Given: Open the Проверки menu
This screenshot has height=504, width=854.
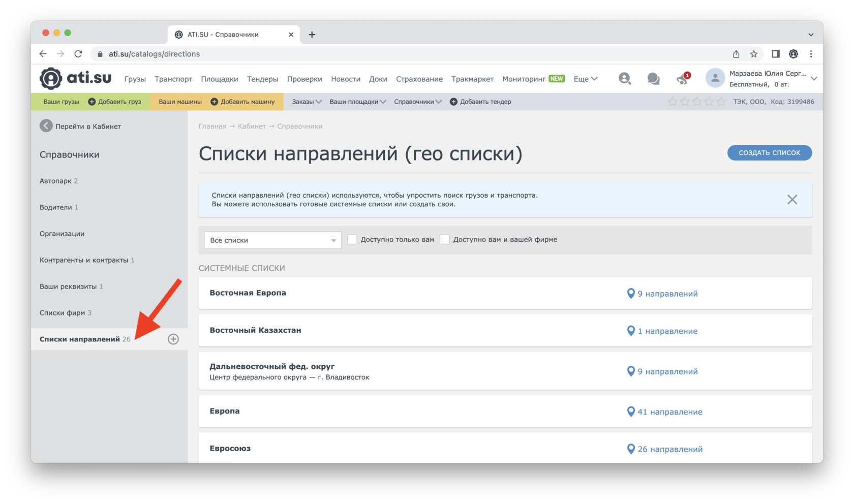Looking at the screenshot, I should (x=304, y=79).
